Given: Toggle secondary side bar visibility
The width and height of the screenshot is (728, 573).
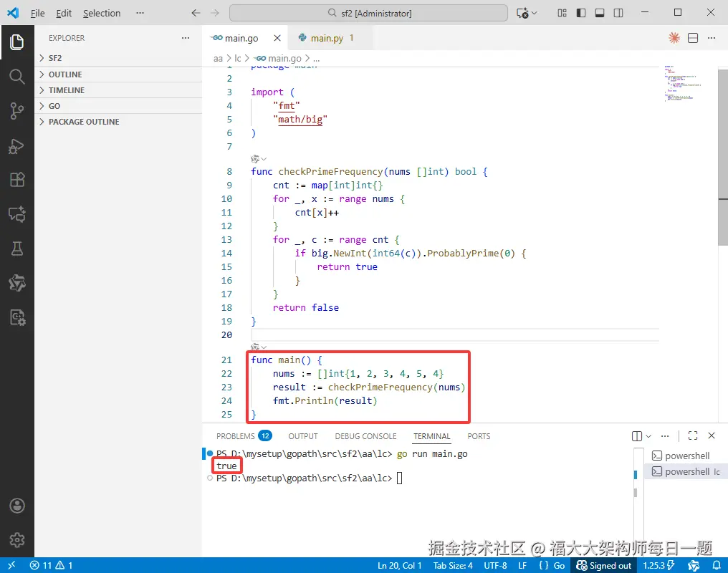Looking at the screenshot, I should click(618, 13).
